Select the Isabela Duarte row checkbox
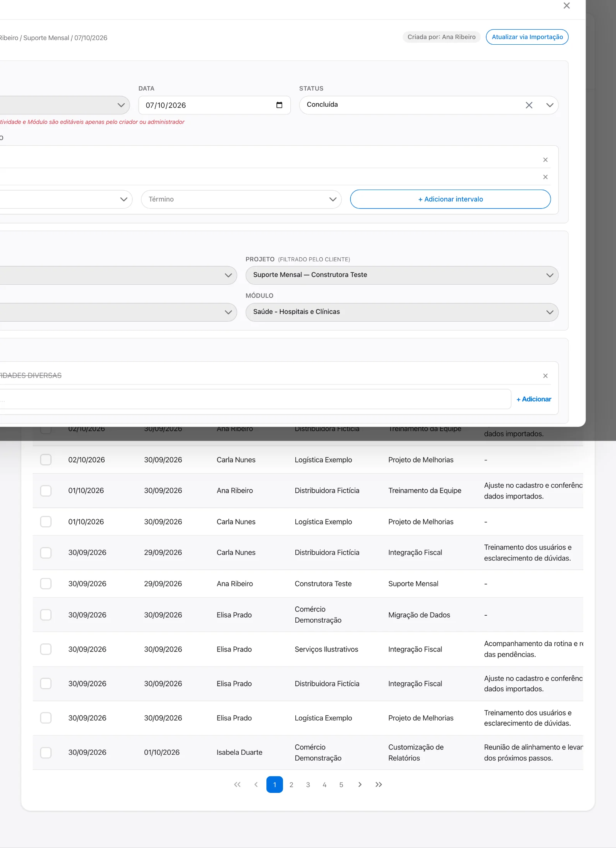This screenshot has width=616, height=848. [46, 752]
